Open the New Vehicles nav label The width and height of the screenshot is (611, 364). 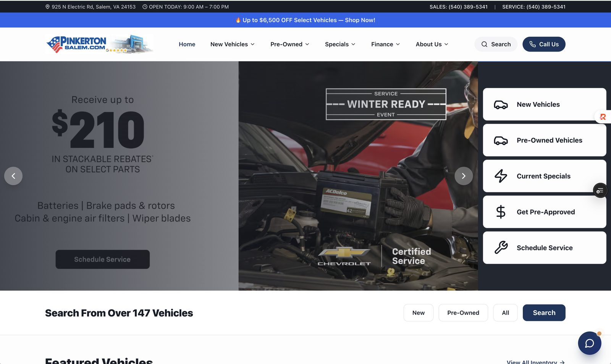click(229, 44)
